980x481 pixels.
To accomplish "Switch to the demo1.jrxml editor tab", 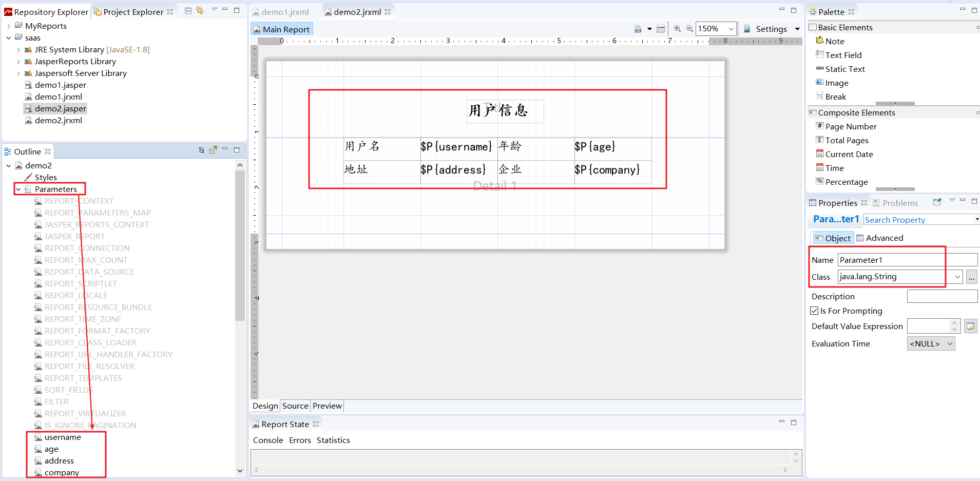I will pos(280,12).
